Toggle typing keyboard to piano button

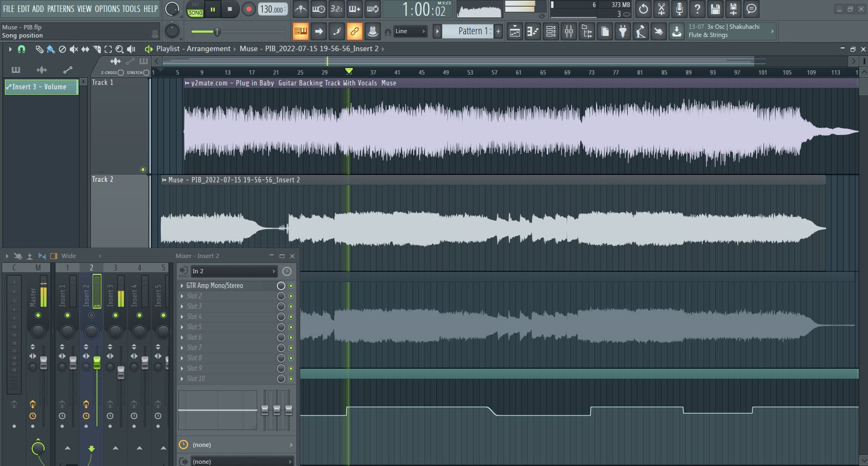pyautogui.click(x=301, y=32)
